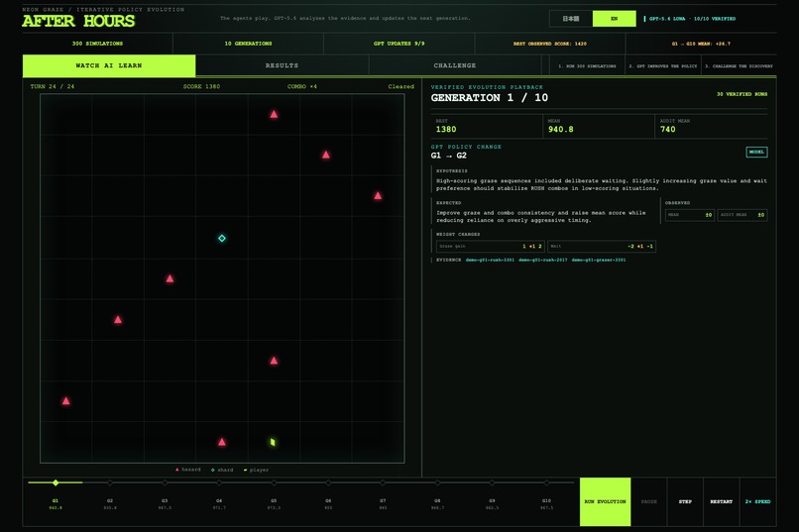
Task: Jump to generation G4 on the timeline
Action: [219, 494]
